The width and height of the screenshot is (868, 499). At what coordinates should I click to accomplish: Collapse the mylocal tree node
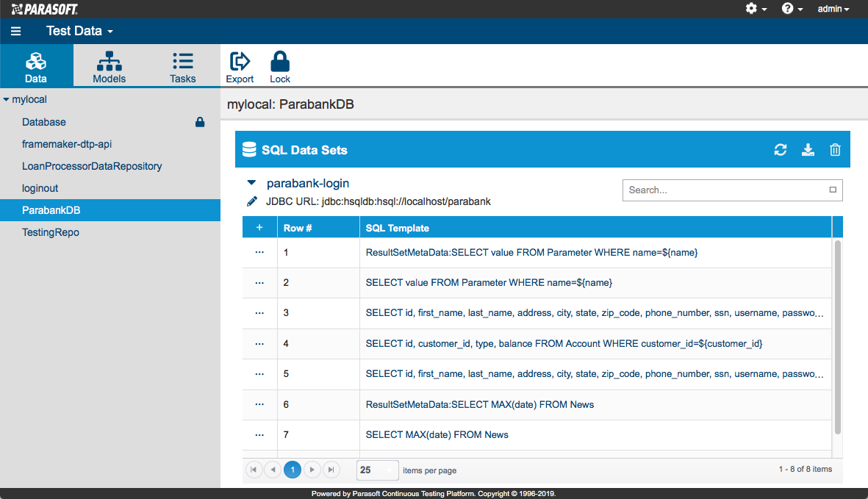click(6, 99)
